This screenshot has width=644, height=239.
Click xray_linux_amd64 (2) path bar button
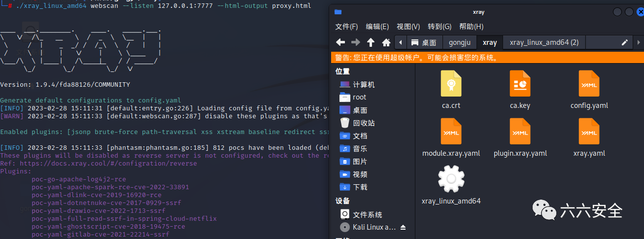(544, 42)
